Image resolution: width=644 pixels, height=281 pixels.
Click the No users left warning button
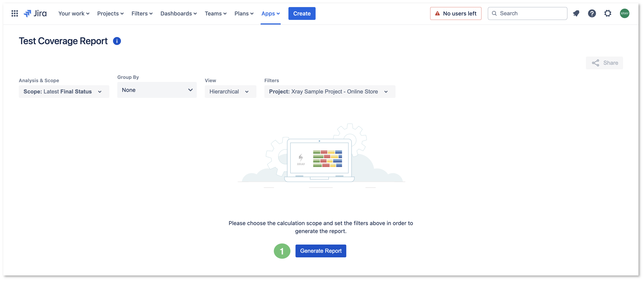click(455, 13)
